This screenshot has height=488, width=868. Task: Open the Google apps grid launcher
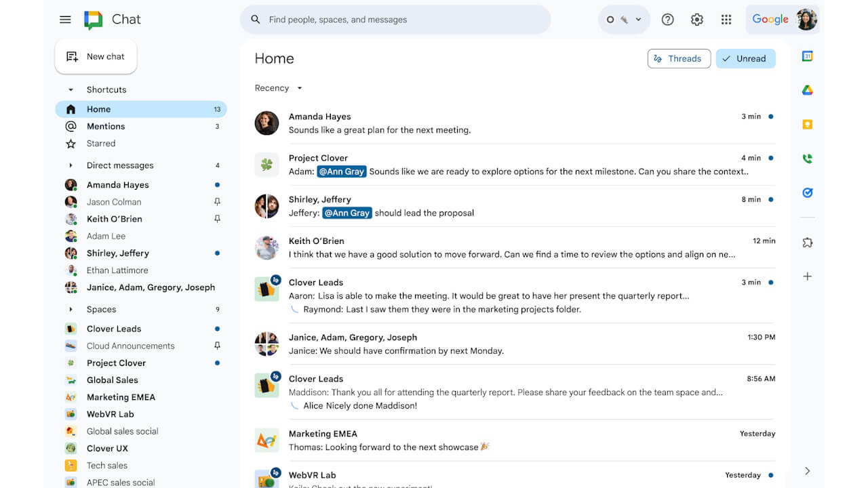pyautogui.click(x=726, y=19)
